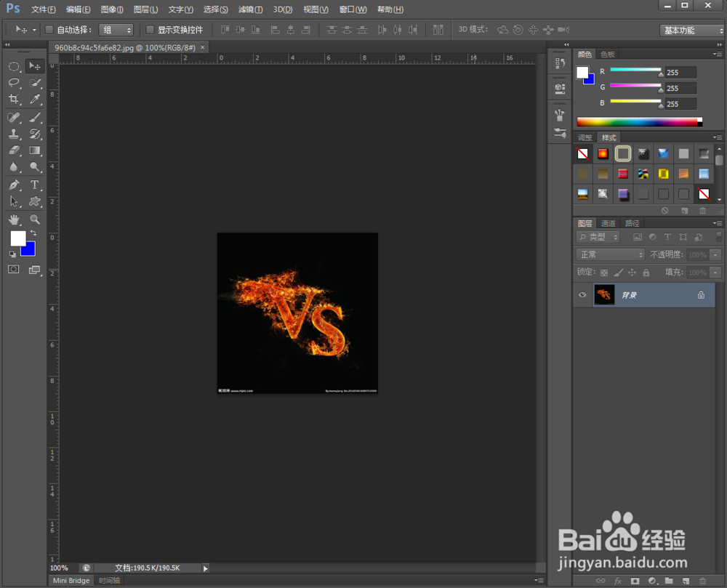Toggle type layer filter icon

click(x=667, y=237)
